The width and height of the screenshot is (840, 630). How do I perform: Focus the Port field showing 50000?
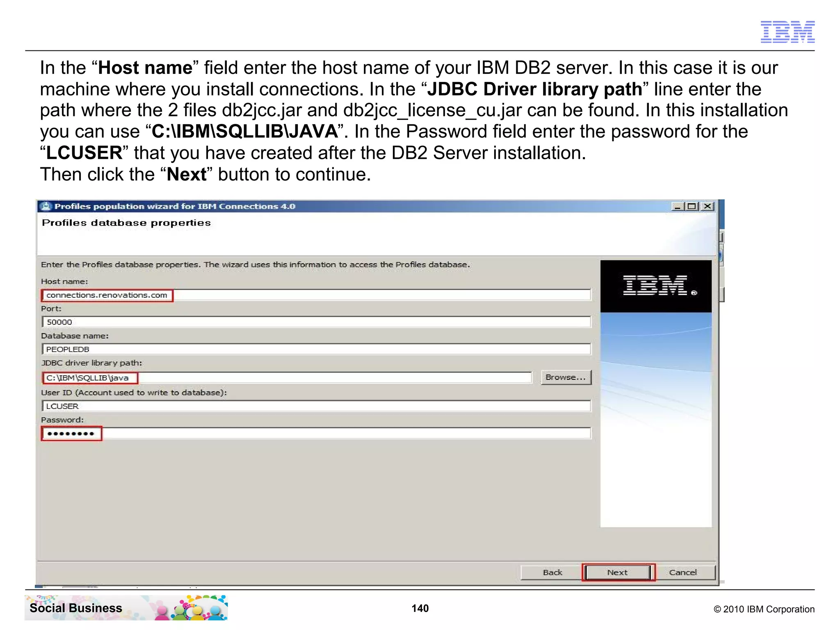[x=316, y=322]
